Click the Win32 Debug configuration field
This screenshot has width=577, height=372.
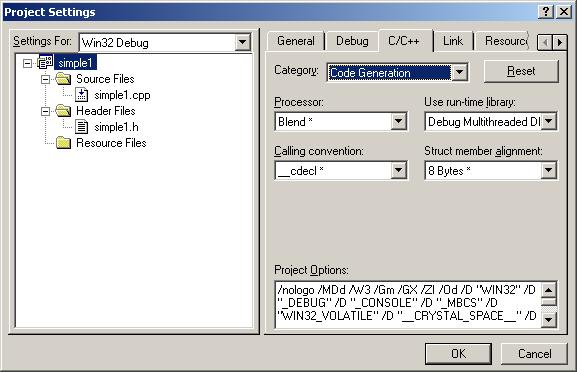tap(158, 43)
